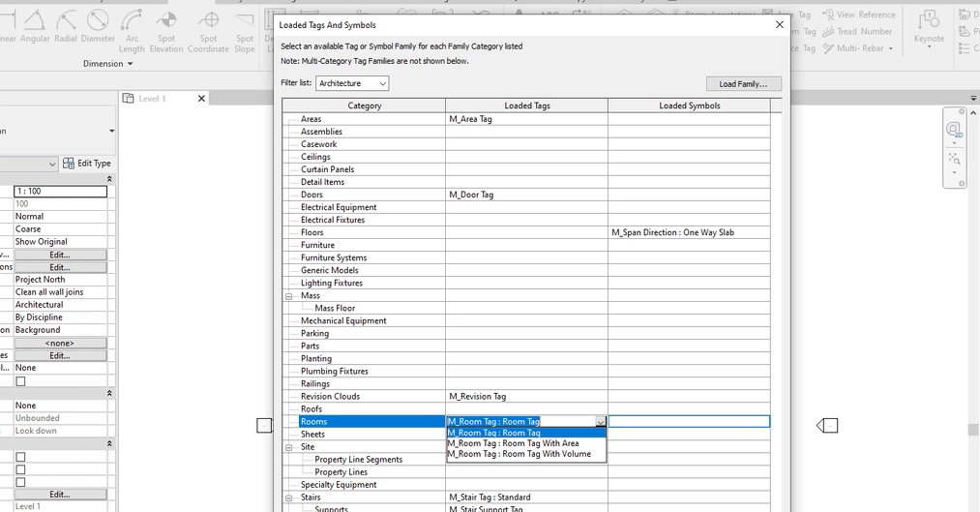Click the View Reference tool
Image resolution: width=980 pixels, height=512 pixels.
[x=858, y=15]
